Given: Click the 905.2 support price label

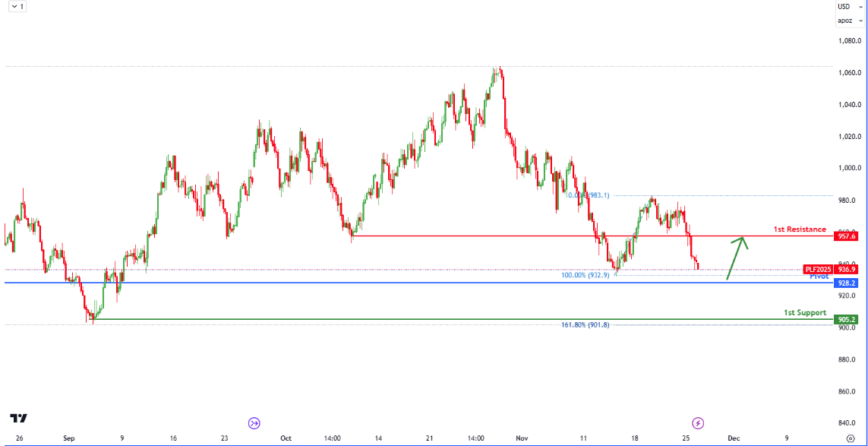Looking at the screenshot, I should coord(847,320).
